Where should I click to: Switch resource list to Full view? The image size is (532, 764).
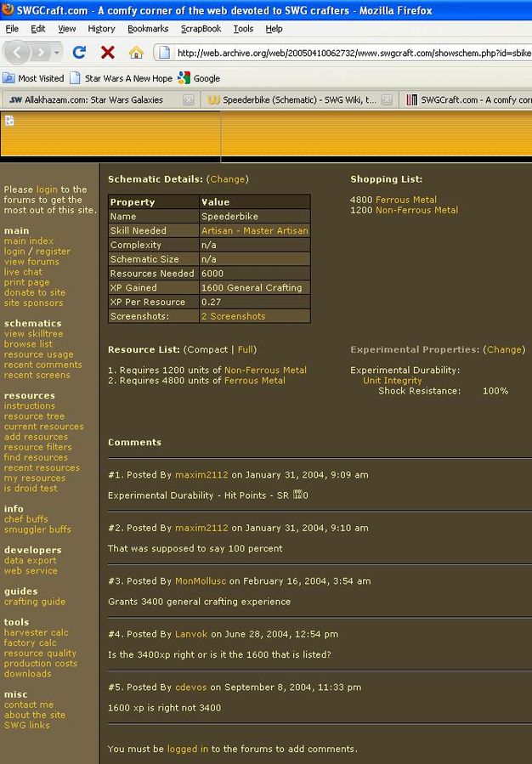coord(245,349)
